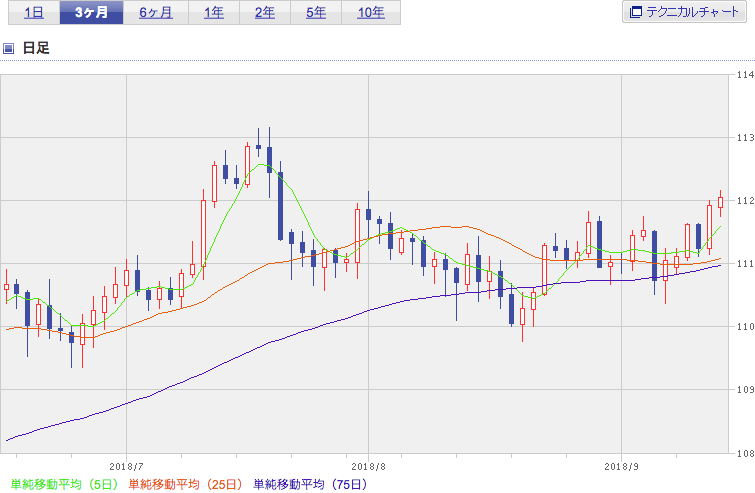755x493 pixels.
Task: Click the window icon in テクニカルチャート button
Action: pyautogui.click(x=636, y=12)
